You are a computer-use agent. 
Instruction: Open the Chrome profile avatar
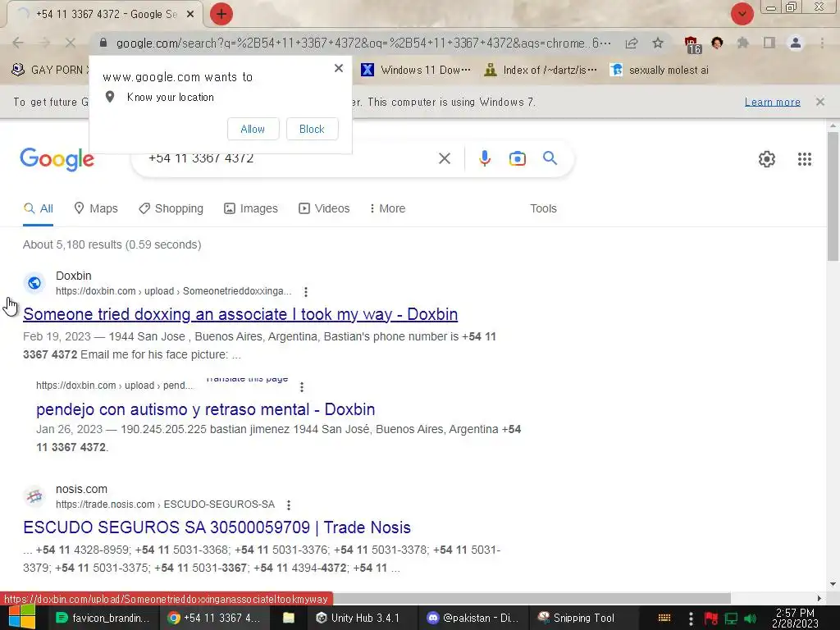point(796,43)
